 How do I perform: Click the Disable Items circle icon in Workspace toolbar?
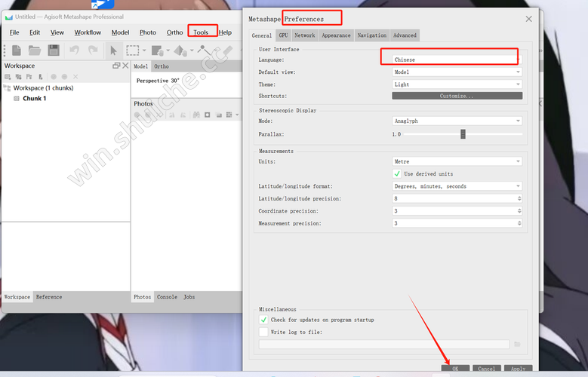(64, 76)
